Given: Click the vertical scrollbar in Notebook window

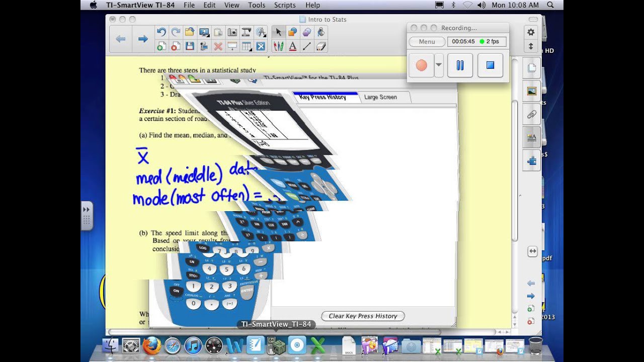Looking at the screenshot, I should (x=514, y=171).
